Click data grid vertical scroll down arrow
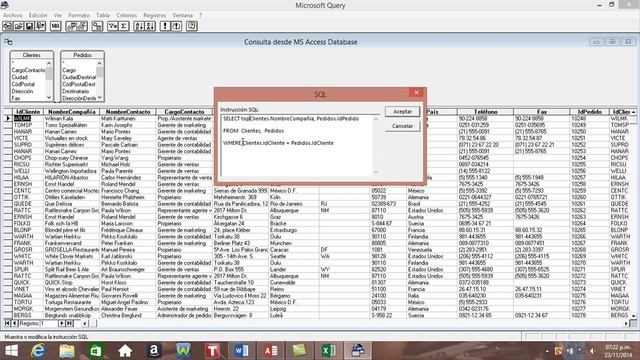The height and width of the screenshot is (360, 640). click(633, 316)
